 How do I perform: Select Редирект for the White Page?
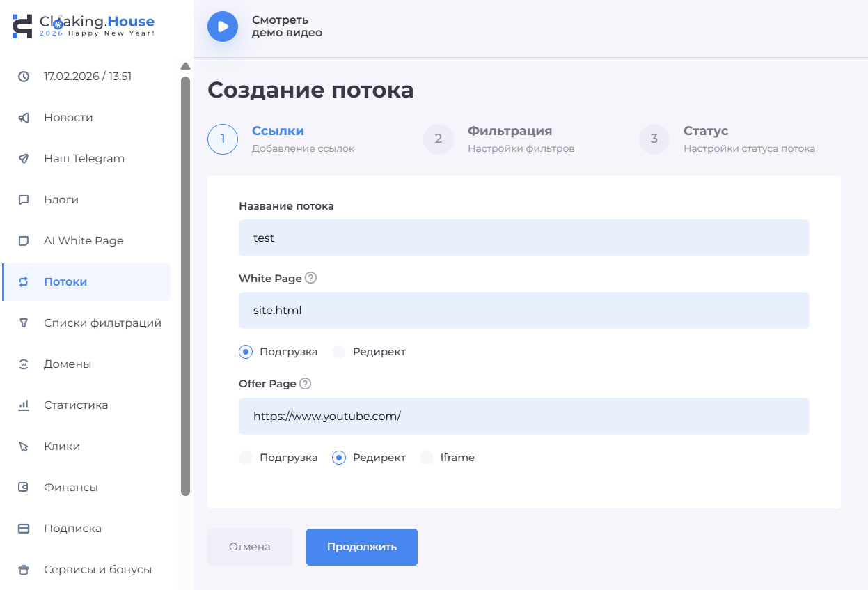(x=339, y=352)
